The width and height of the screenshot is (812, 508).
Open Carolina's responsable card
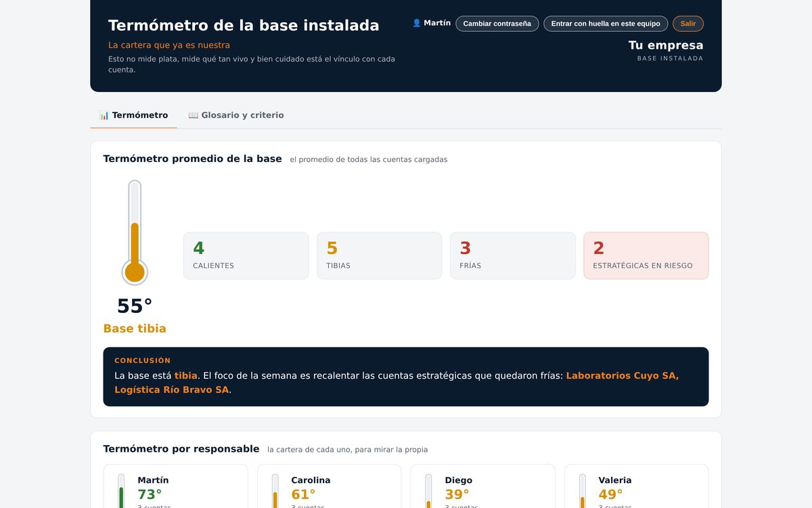(x=329, y=486)
